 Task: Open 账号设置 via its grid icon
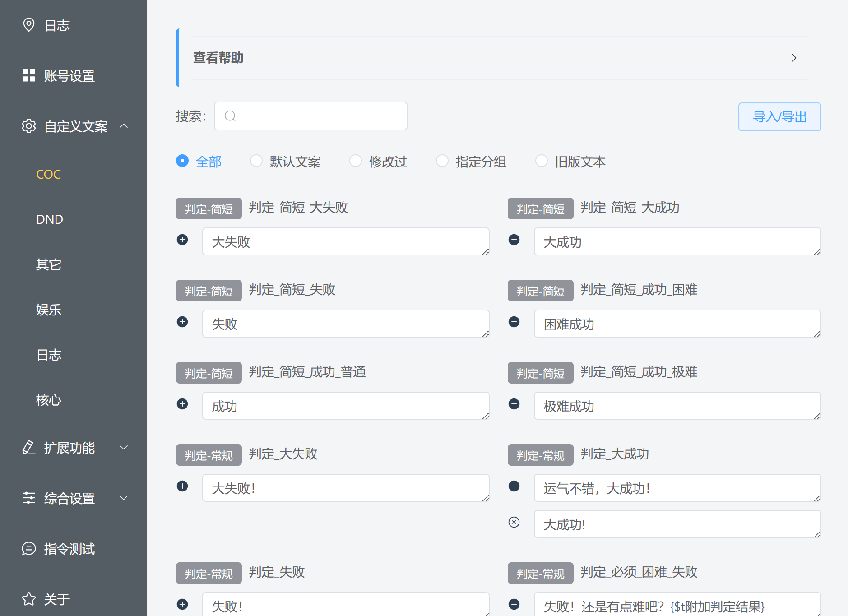tap(29, 76)
